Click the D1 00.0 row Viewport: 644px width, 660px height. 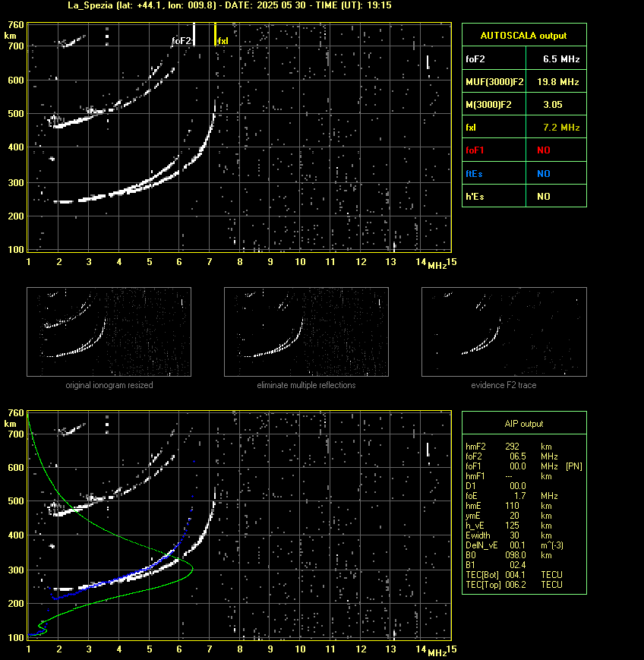496,486
